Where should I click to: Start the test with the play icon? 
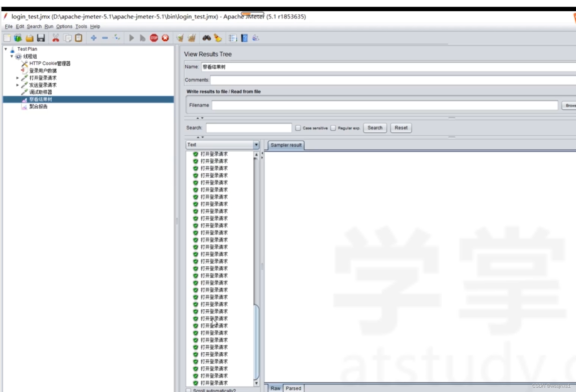[x=132, y=38]
